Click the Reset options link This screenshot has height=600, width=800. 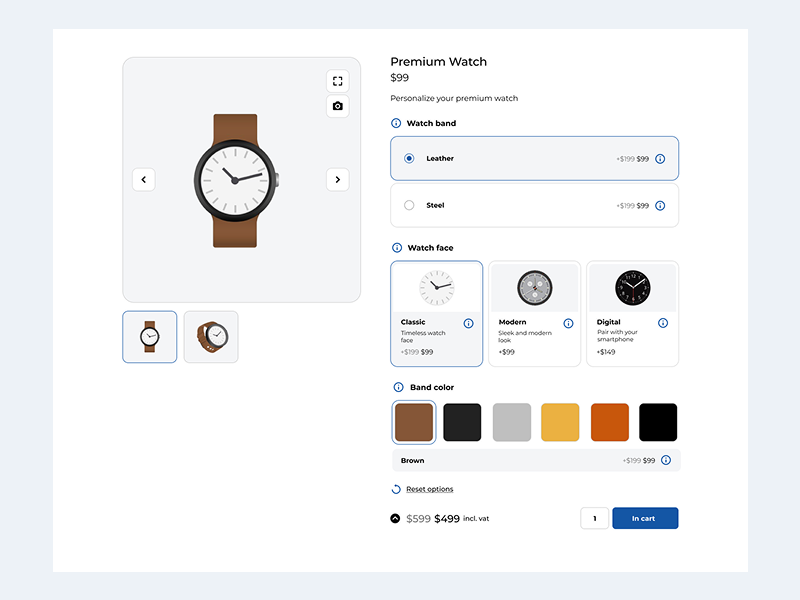pos(430,489)
